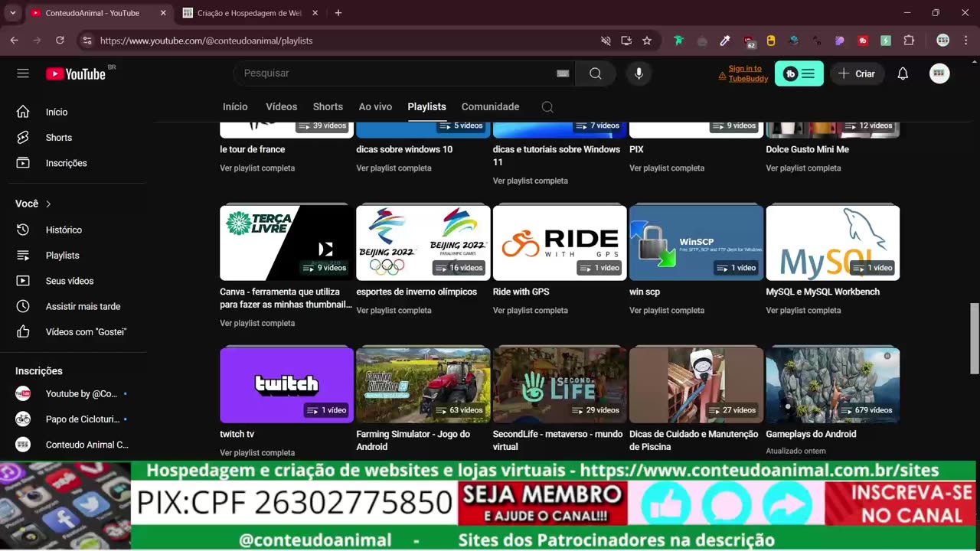This screenshot has height=551, width=980.
Task: Click the Criar button
Action: (x=856, y=73)
